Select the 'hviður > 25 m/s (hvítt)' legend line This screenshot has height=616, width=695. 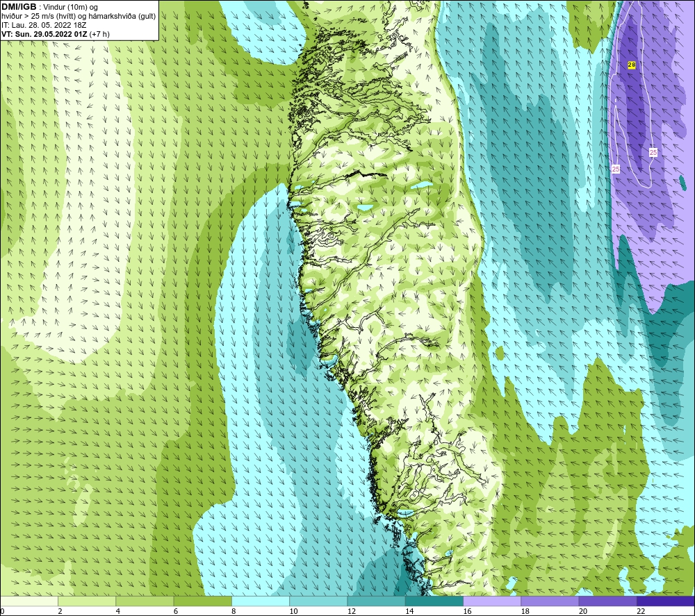pos(37,17)
